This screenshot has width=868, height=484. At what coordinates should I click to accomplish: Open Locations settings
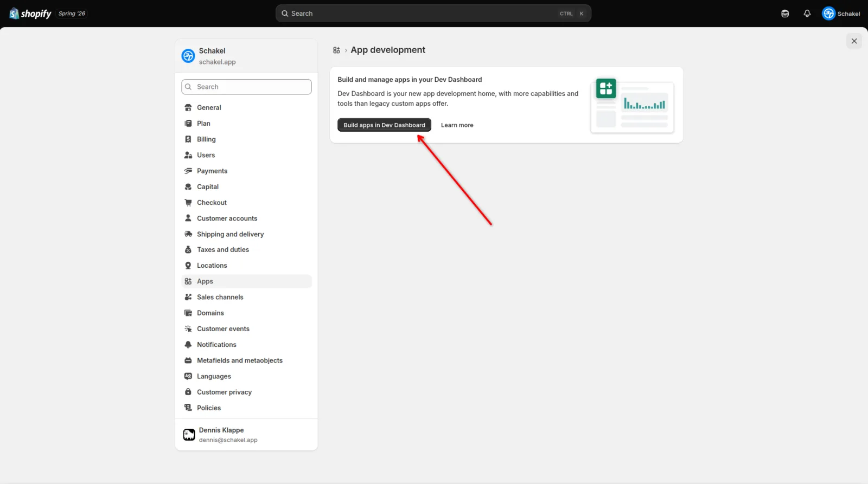(x=246, y=266)
